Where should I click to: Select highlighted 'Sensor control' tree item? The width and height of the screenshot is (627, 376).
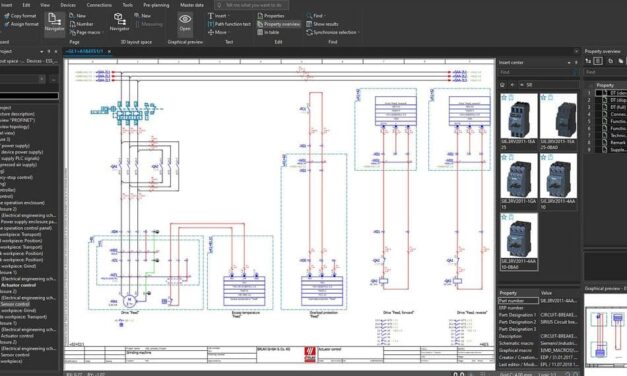[x=15, y=304]
